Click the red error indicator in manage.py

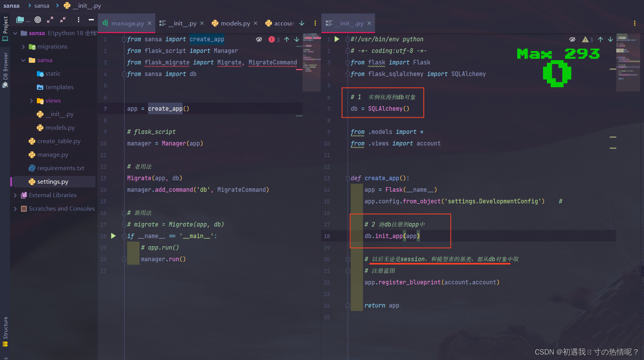tap(274, 39)
